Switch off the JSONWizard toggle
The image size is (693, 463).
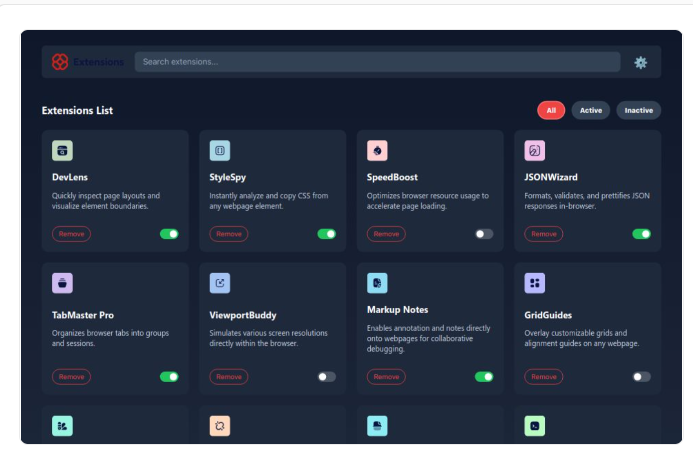tap(641, 234)
